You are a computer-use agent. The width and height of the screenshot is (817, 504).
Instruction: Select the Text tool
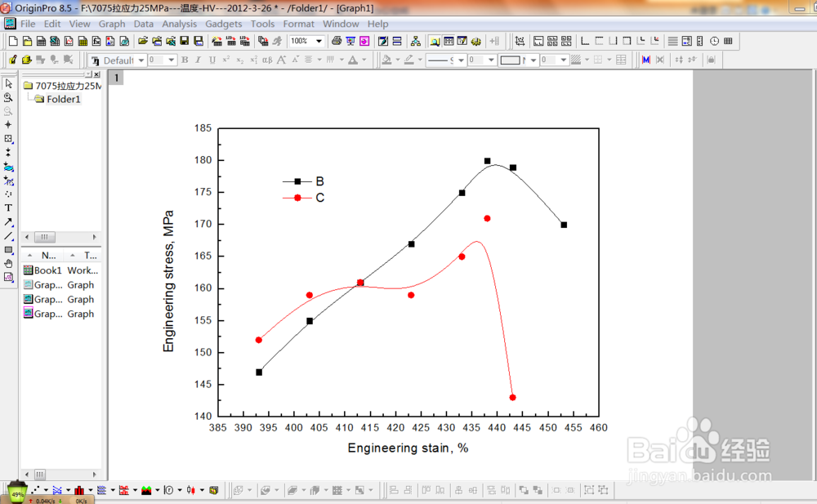click(8, 208)
